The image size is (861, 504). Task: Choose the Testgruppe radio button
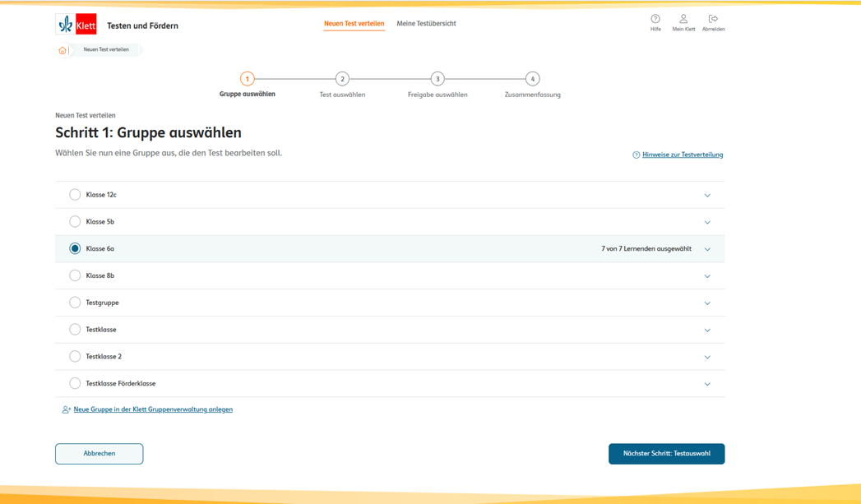pyautogui.click(x=75, y=303)
